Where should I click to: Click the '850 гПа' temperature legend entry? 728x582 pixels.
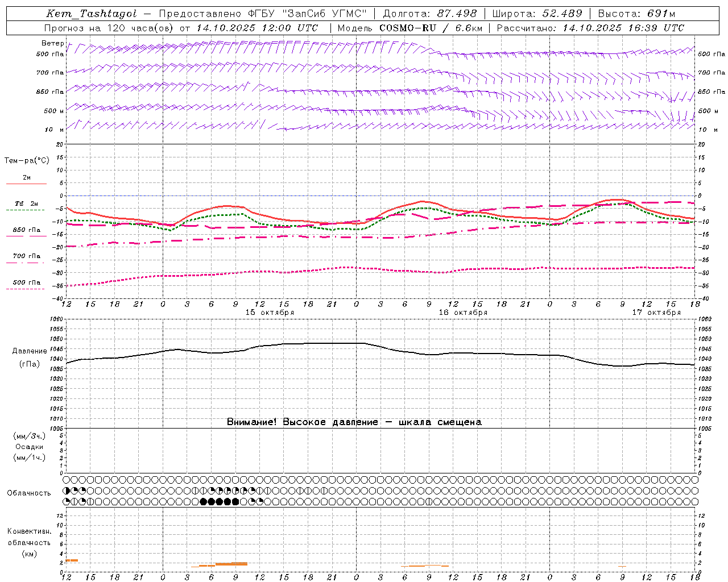pos(26,230)
